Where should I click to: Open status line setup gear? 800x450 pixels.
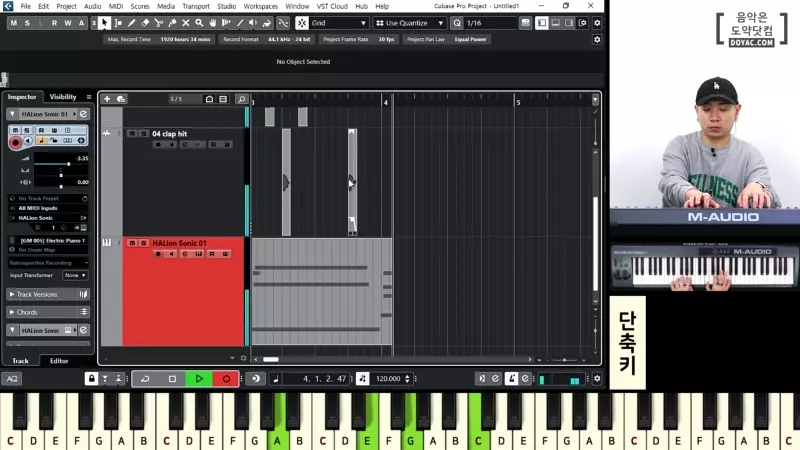[x=597, y=39]
